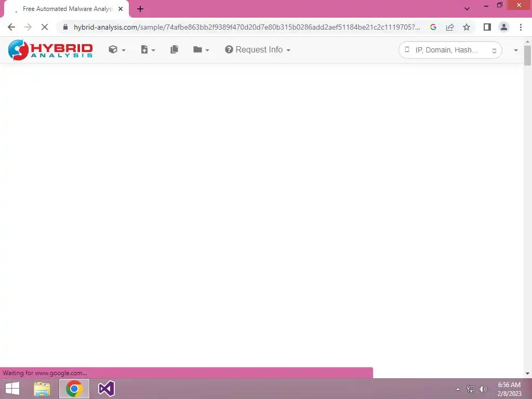Toggle the browser side panel
The height and width of the screenshot is (399, 532).
[x=487, y=27]
